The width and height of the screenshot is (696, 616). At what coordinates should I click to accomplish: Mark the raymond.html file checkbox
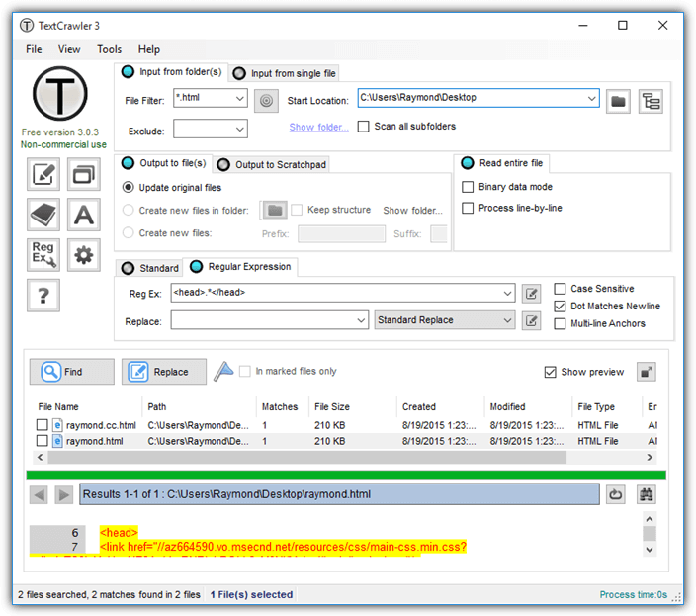pos(42,441)
